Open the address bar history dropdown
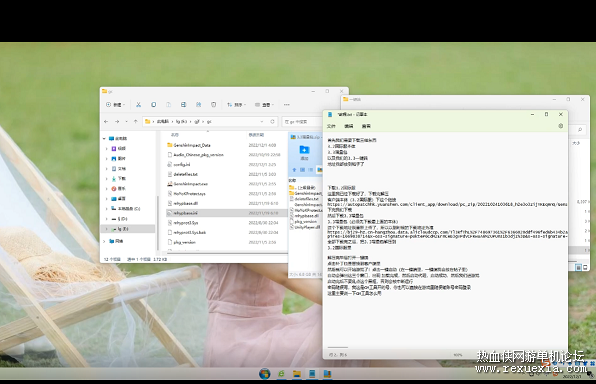The image size is (596, 384). click(x=262, y=122)
